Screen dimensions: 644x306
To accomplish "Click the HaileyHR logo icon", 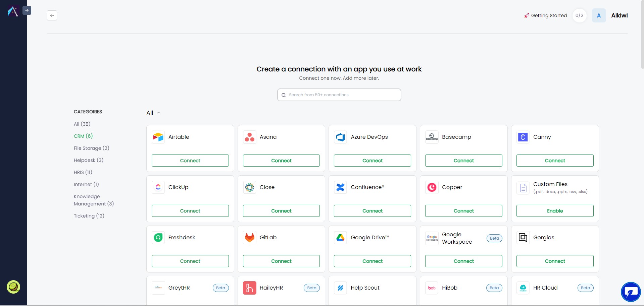I will [249, 288].
